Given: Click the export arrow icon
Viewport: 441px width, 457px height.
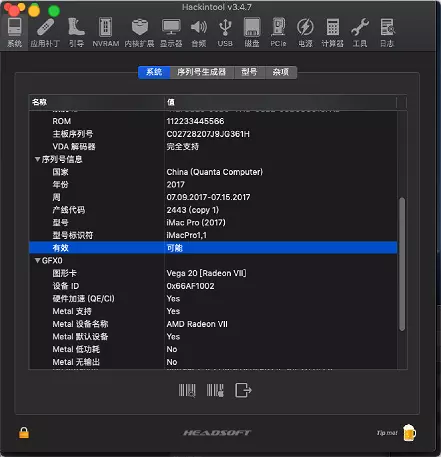Looking at the screenshot, I should (x=243, y=390).
